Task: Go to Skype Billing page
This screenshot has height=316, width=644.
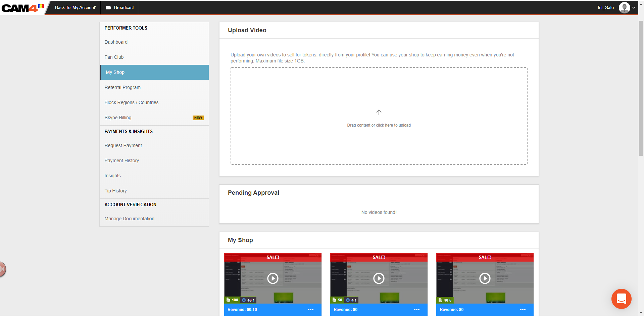Action: pos(118,118)
